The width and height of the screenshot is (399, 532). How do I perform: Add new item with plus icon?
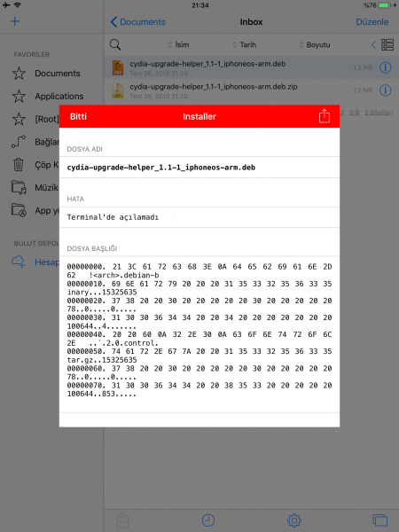15,21
